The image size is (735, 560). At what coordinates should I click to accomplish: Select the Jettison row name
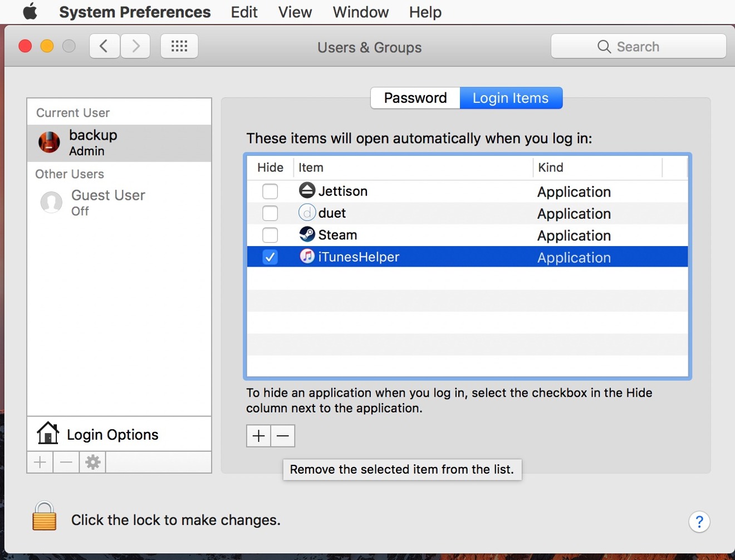click(x=343, y=191)
